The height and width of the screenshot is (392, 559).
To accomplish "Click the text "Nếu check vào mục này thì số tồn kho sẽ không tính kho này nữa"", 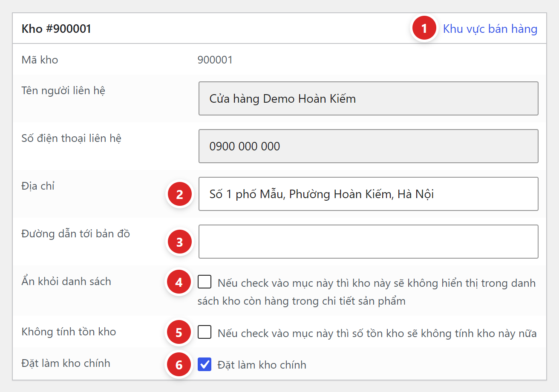I will (377, 333).
